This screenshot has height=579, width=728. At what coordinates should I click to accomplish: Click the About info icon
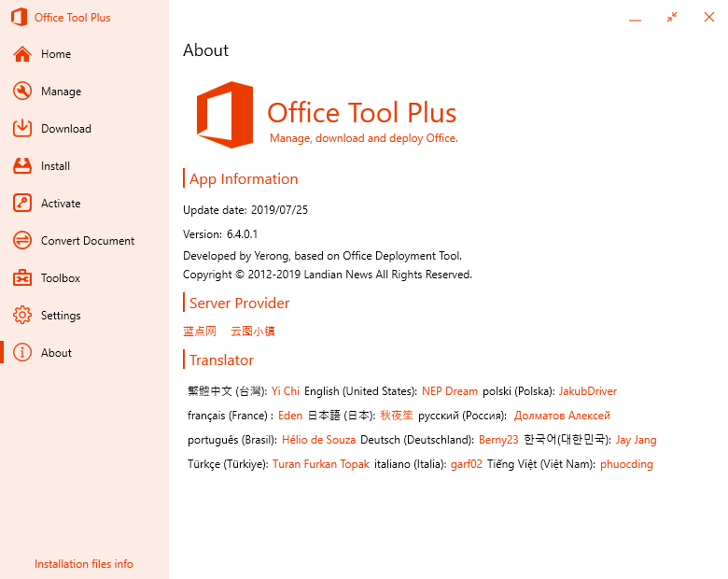[22, 352]
